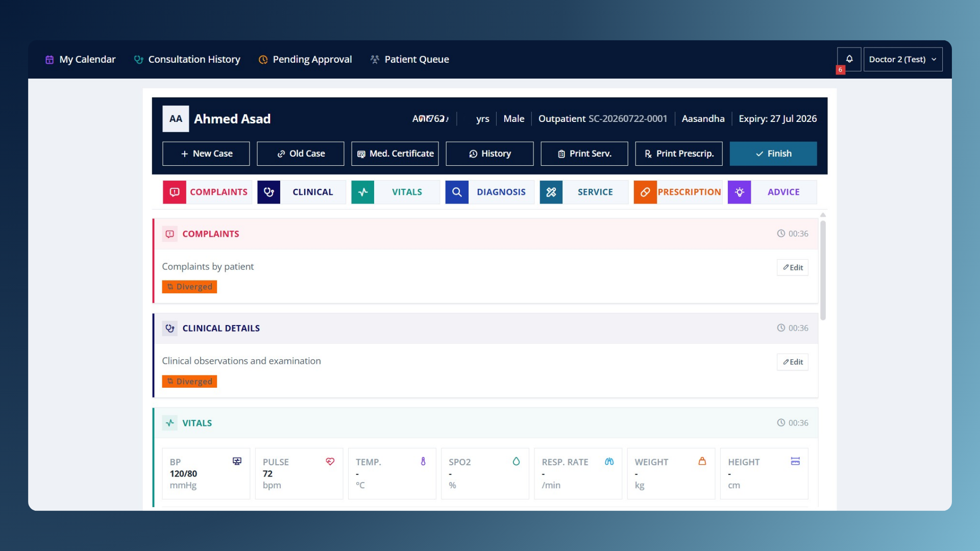The width and height of the screenshot is (980, 551).
Task: Click the Diverged tag under Clinical Details
Action: click(189, 382)
